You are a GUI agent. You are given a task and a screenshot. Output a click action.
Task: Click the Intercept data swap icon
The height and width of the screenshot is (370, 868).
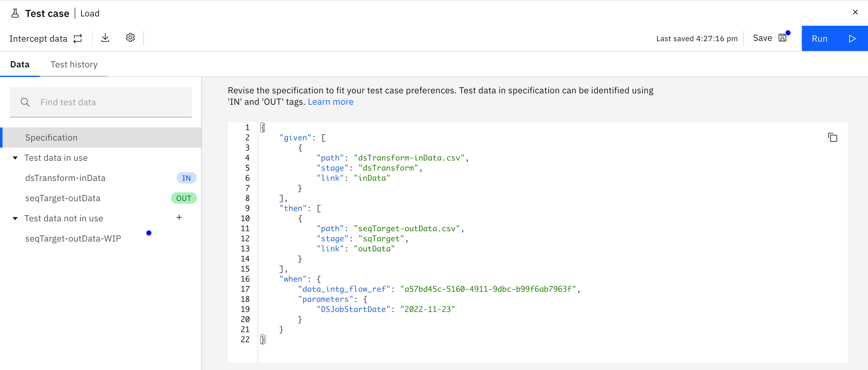[x=78, y=38]
